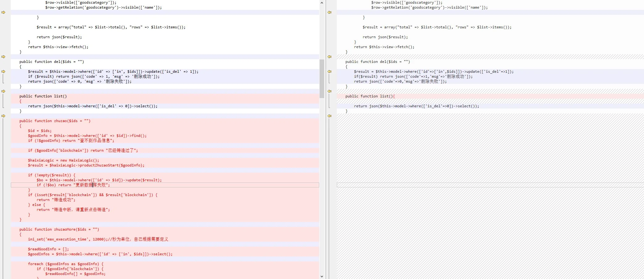Screen dimensions: 644x279
Task: Click the lowest copy-to-left arrow in right gutter
Action: 329,116
